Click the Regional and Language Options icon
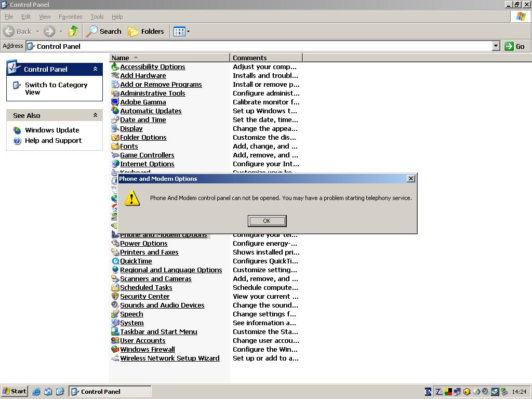This screenshot has width=532, height=399. 115,270
